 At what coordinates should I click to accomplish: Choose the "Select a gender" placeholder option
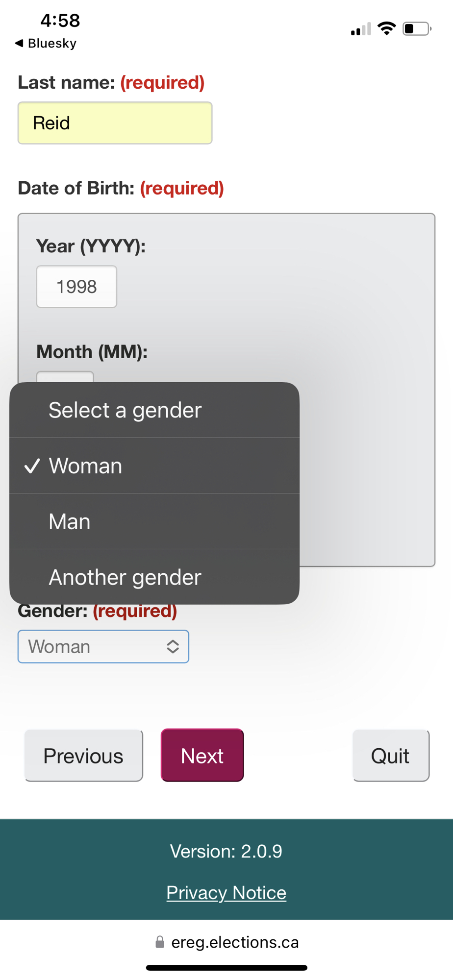pos(154,410)
